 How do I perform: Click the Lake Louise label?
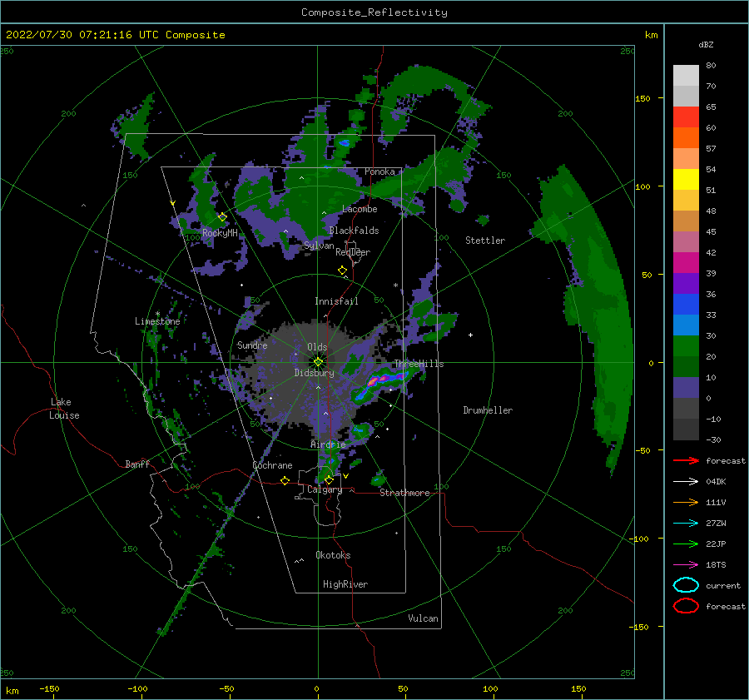pyautogui.click(x=64, y=409)
